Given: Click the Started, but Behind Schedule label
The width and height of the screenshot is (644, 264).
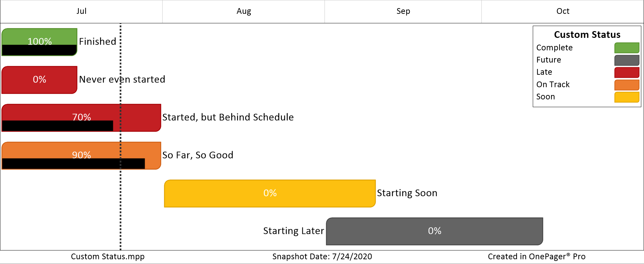Looking at the screenshot, I should point(228,117).
